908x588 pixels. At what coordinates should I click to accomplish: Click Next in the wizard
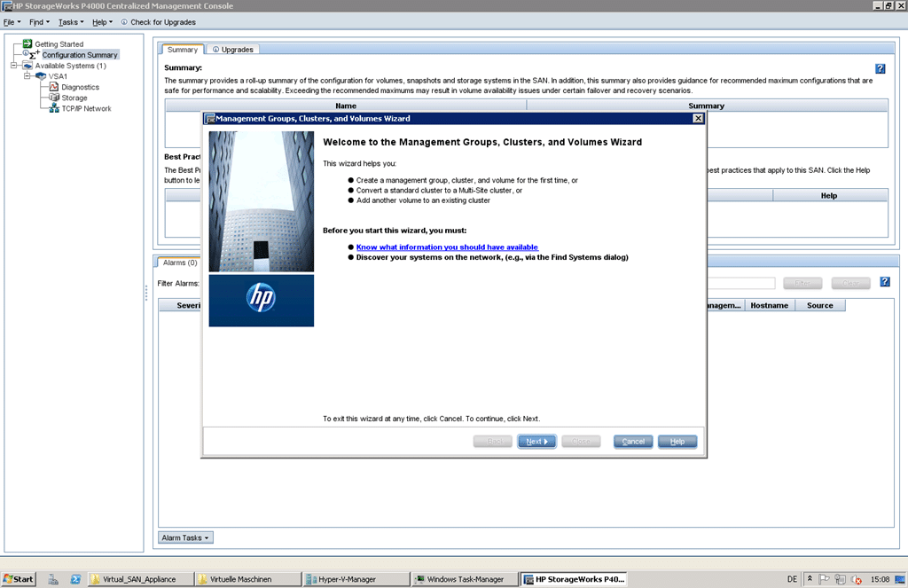tap(536, 441)
